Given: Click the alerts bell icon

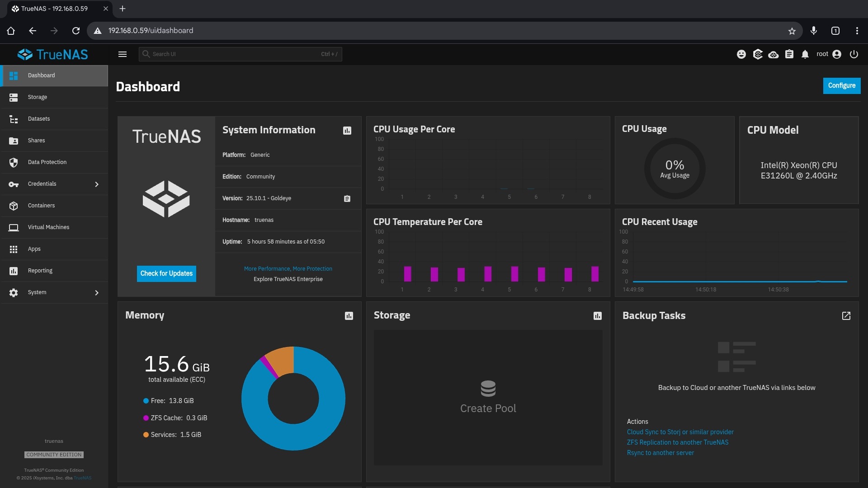Looking at the screenshot, I should pyautogui.click(x=805, y=54).
